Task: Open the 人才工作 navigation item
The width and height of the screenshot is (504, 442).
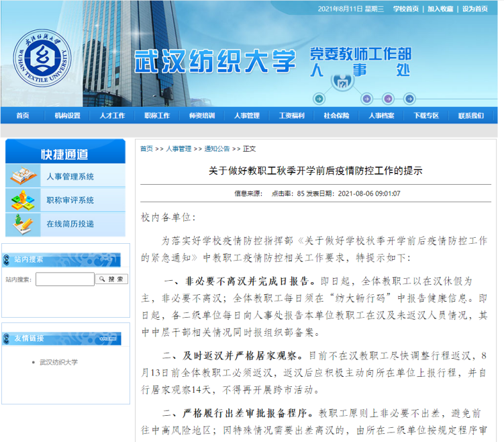Action: tap(112, 116)
